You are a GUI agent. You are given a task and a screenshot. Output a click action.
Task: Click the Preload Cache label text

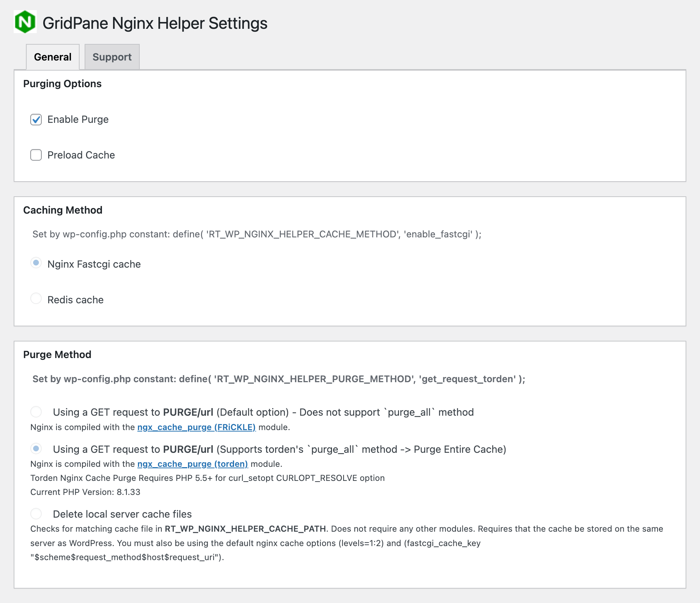click(81, 155)
